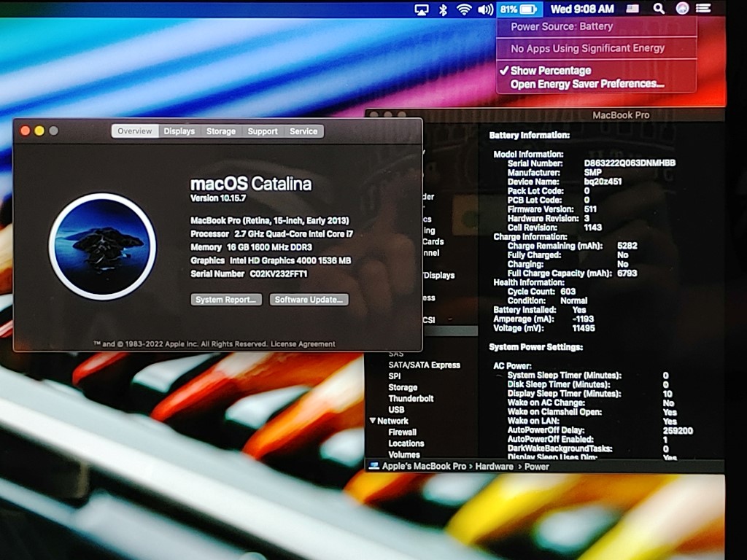Open the License Agreement link

[303, 344]
